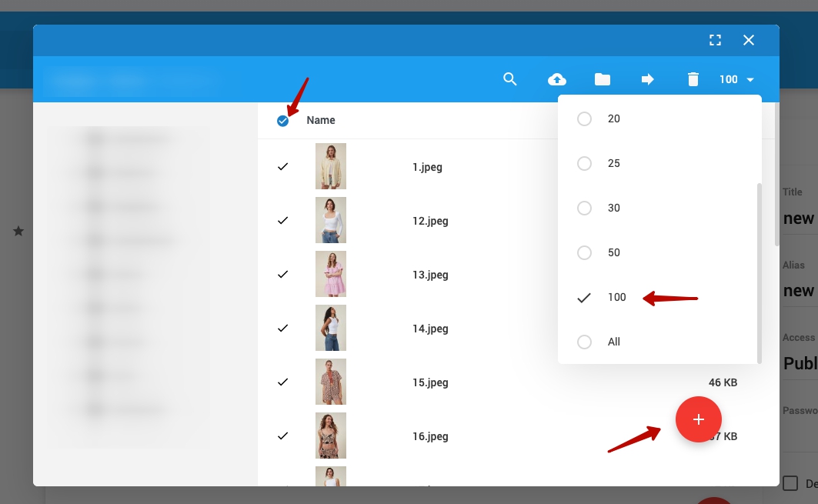The image size is (818, 504).
Task: Click the file list vertical scrollbar
Action: click(x=776, y=174)
